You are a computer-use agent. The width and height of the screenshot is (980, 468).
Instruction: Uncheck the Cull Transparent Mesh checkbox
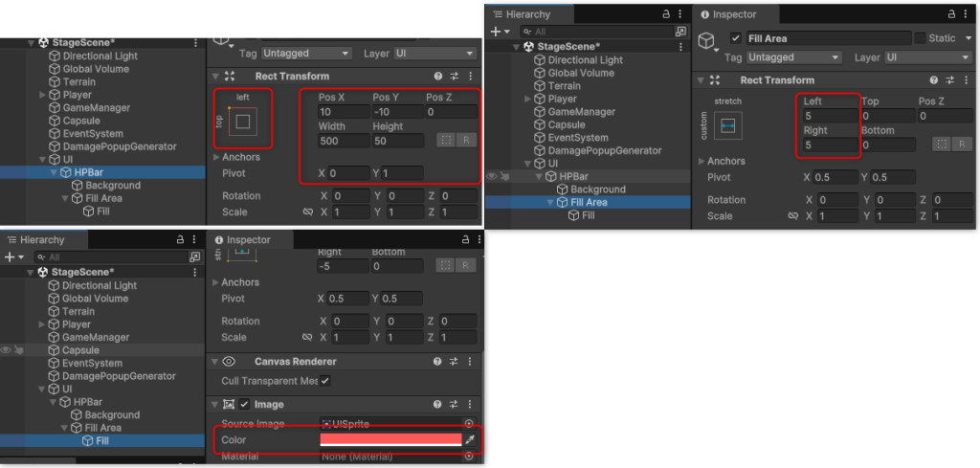point(325,381)
